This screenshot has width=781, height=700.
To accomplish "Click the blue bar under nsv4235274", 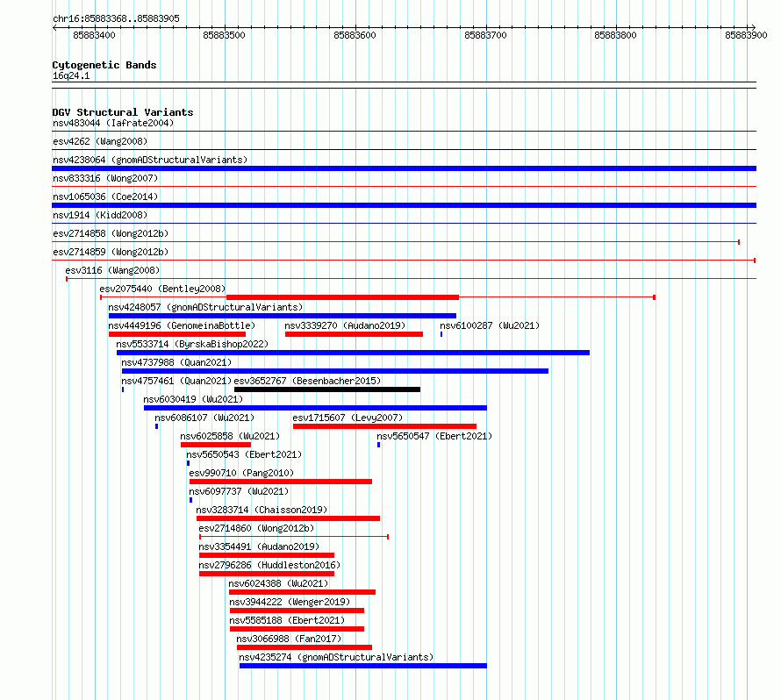I will click(x=363, y=666).
